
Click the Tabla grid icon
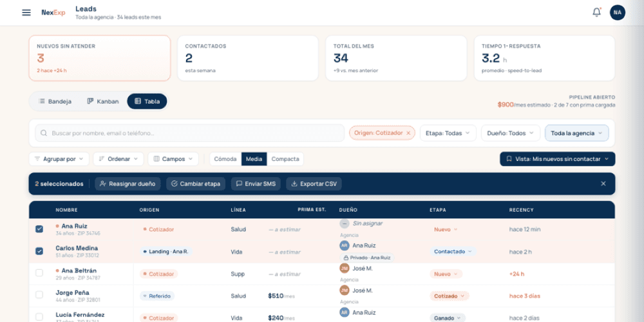(x=138, y=102)
